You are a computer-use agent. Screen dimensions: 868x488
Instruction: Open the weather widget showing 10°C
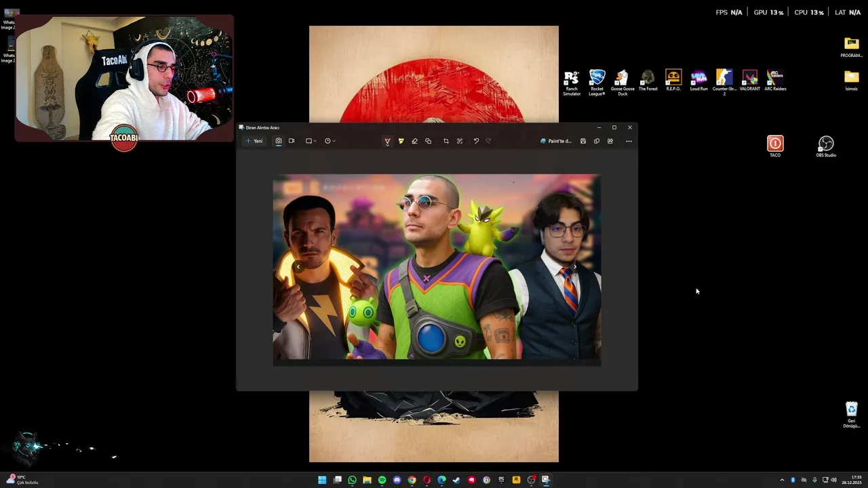coord(22,480)
